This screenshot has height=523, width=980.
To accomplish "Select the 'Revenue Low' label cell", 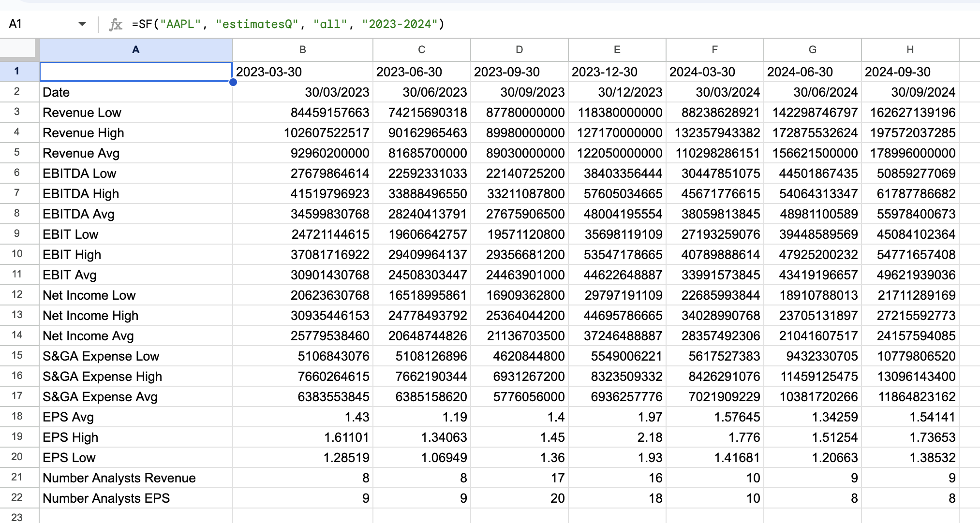I will (x=136, y=112).
